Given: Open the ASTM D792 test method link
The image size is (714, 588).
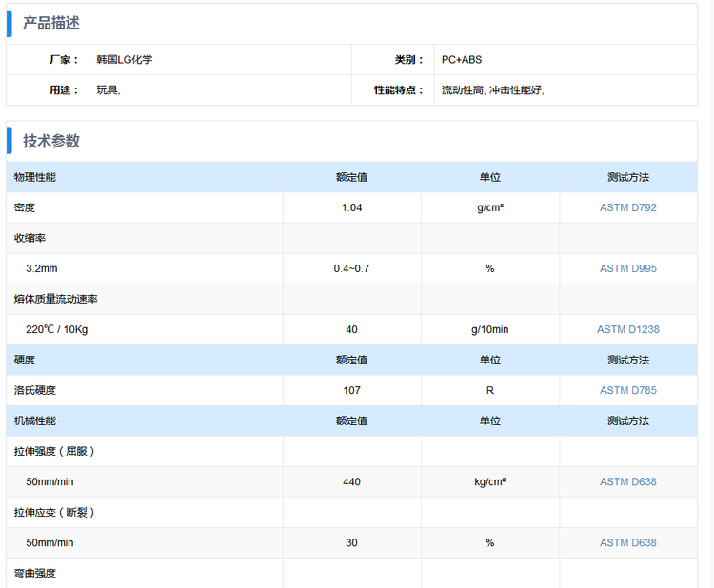Looking at the screenshot, I should [x=627, y=207].
